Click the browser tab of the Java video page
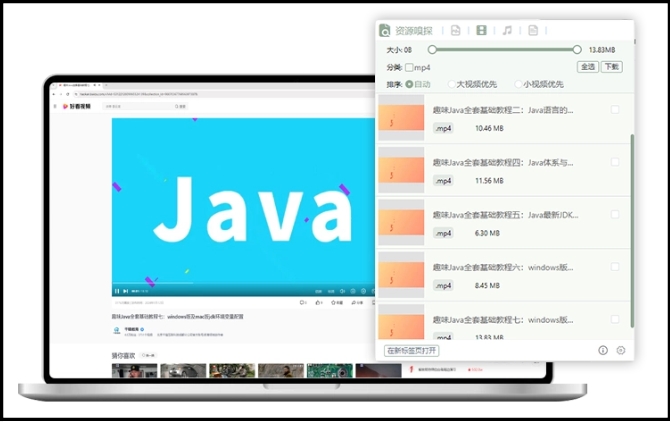The width and height of the screenshot is (670, 422). pos(77,85)
